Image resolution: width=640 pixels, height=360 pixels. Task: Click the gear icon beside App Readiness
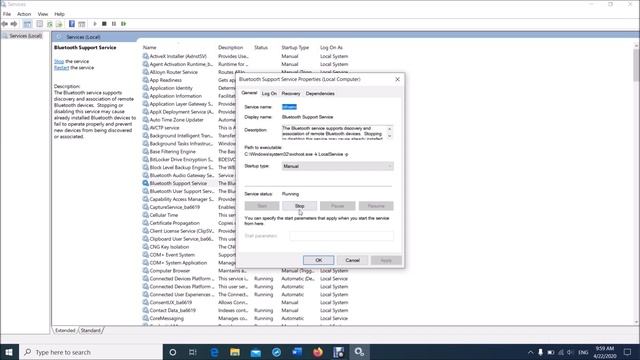click(x=145, y=80)
